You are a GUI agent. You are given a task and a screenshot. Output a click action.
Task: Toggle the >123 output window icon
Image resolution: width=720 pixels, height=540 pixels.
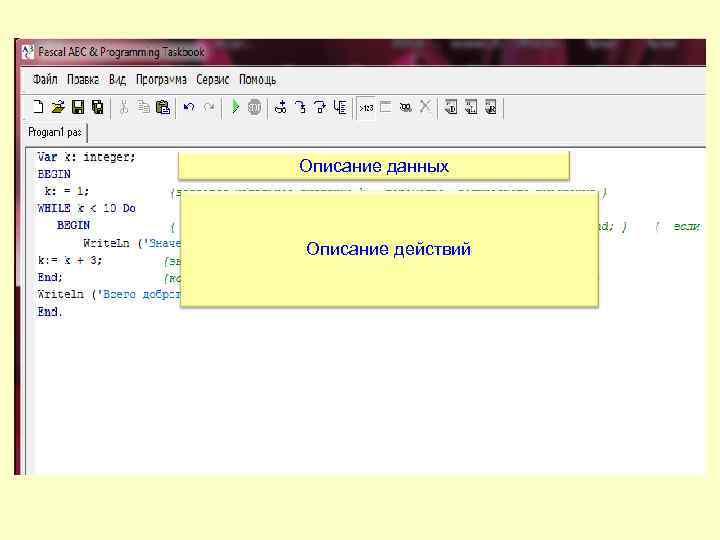click(366, 108)
